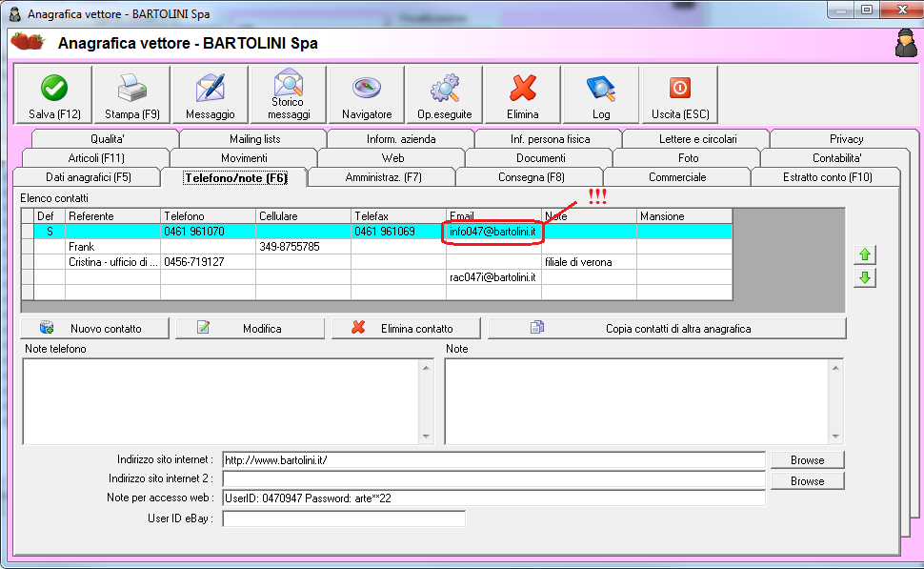Screen dimensions: 924x569
Task: Click the Mansione column header
Action: coord(684,216)
